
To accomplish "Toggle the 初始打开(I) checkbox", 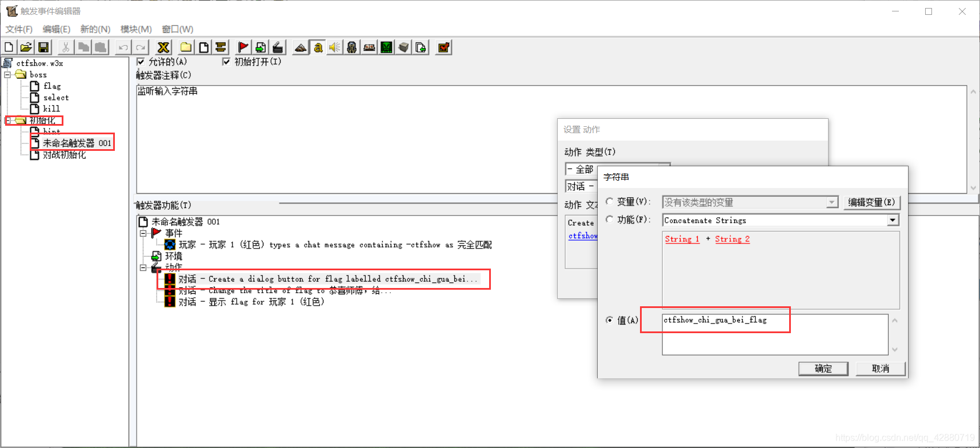I will tap(226, 62).
